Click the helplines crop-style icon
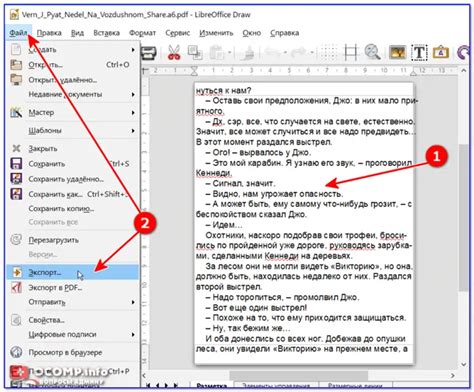 (x=351, y=53)
